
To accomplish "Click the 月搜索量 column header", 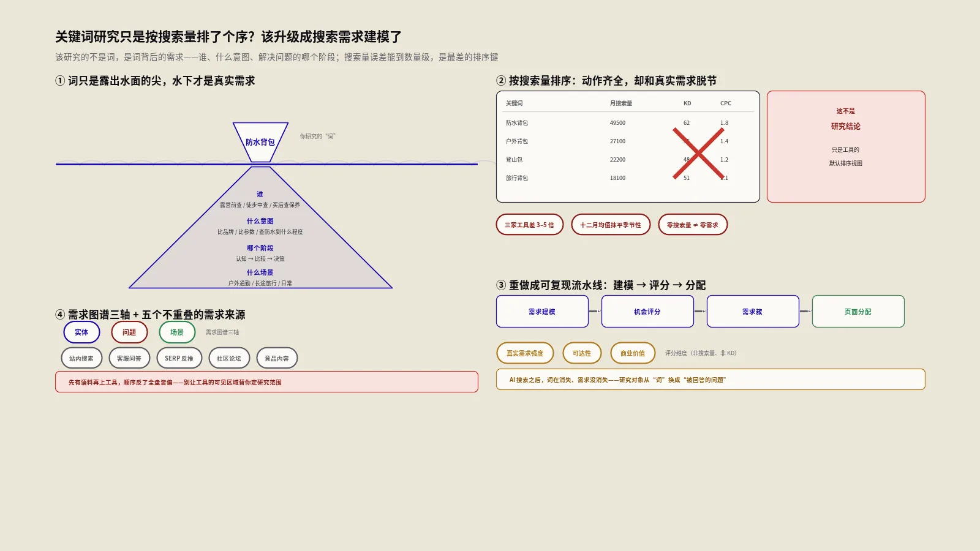I will click(621, 103).
